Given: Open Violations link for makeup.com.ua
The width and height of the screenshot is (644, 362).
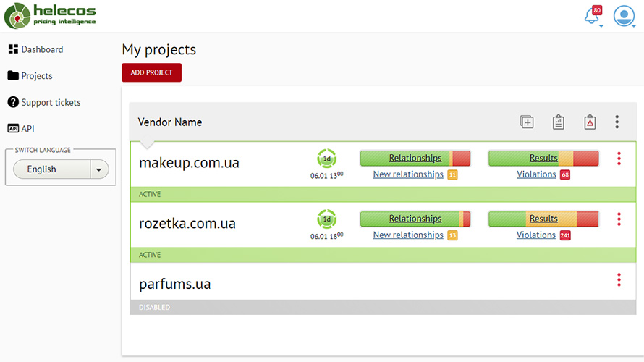Looking at the screenshot, I should pyautogui.click(x=536, y=174).
